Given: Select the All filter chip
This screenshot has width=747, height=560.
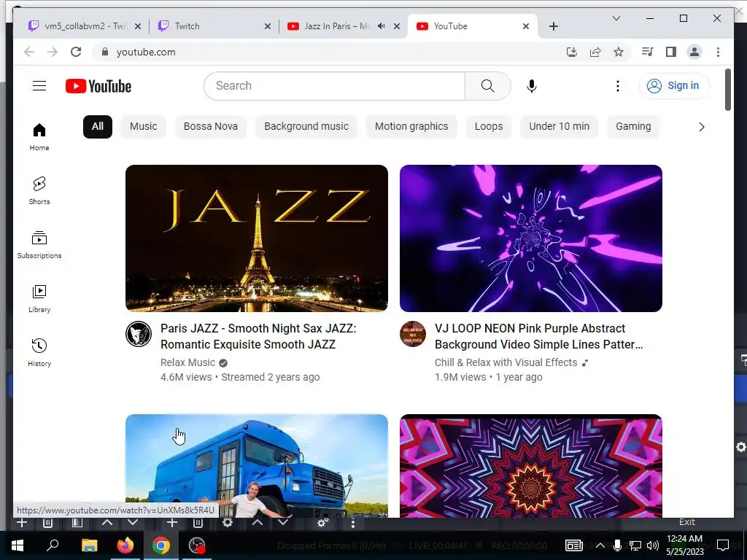Looking at the screenshot, I should click(x=98, y=127).
